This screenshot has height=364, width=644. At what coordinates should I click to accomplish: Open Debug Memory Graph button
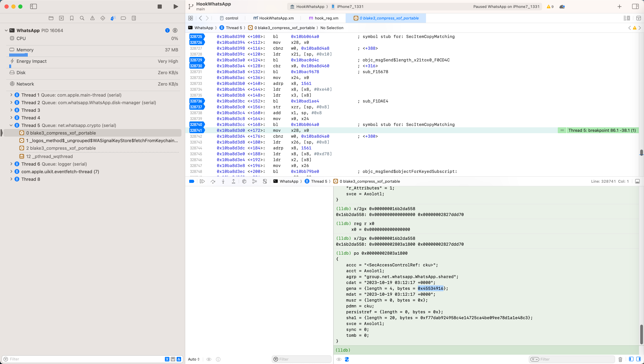tap(255, 181)
